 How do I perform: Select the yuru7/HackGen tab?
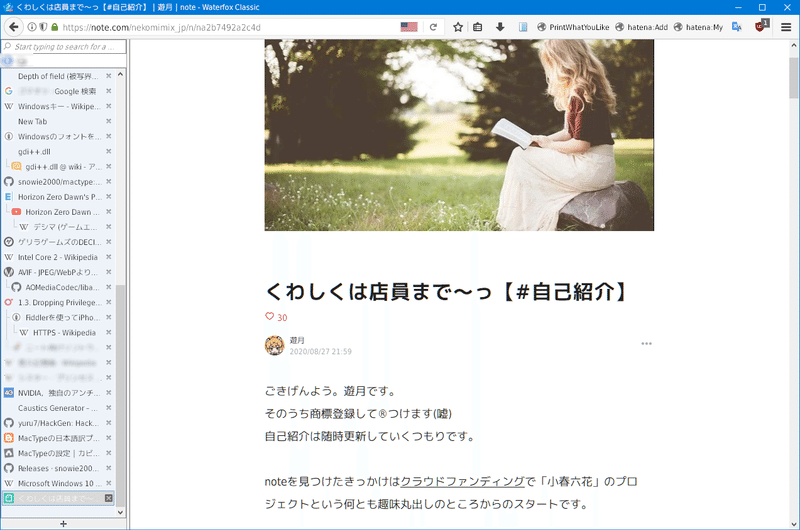pos(58,423)
